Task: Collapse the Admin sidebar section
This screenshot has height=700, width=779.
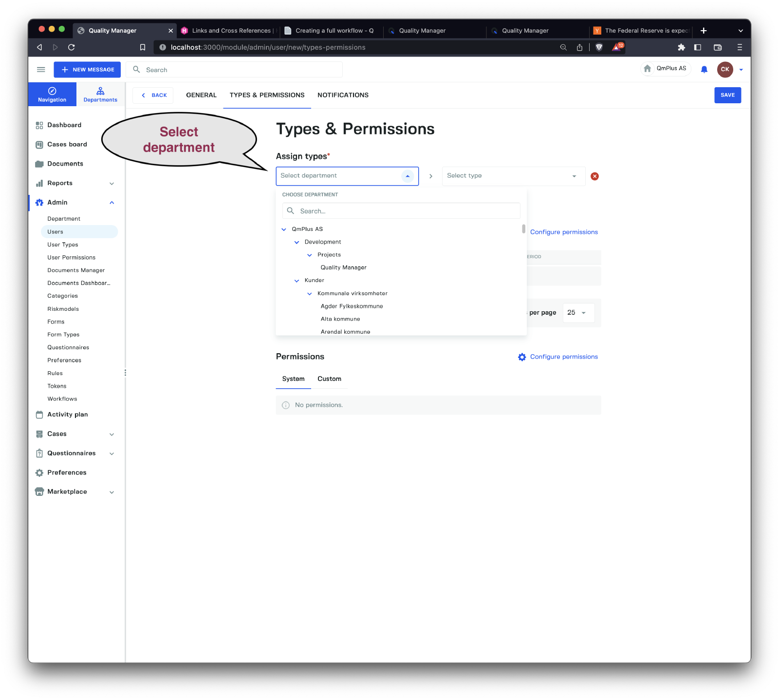Action: (x=112, y=203)
